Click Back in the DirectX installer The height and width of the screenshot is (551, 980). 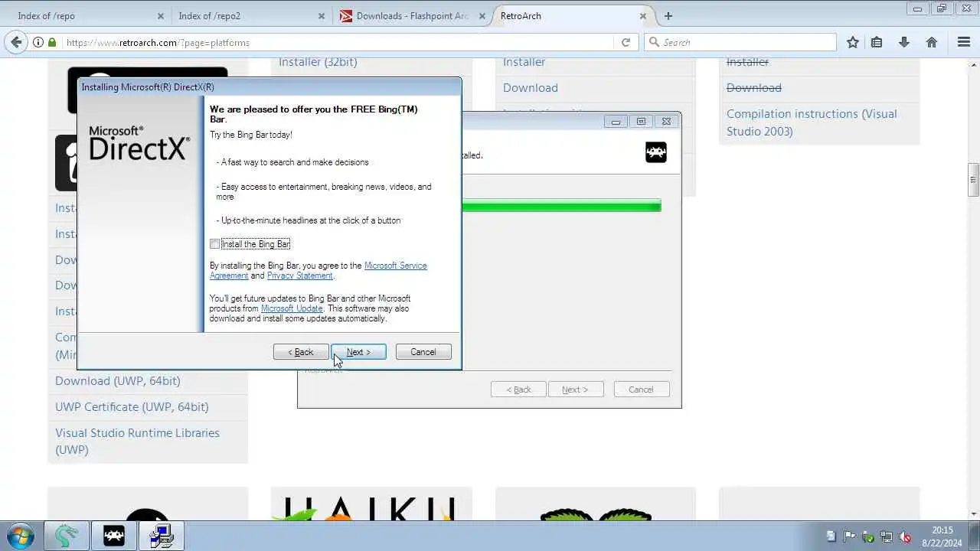click(x=301, y=352)
